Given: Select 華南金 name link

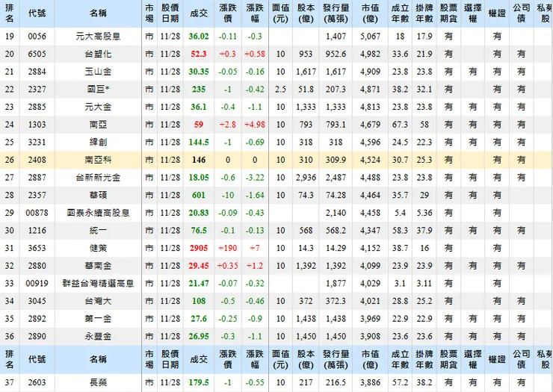Looking at the screenshot, I should pyautogui.click(x=98, y=266).
